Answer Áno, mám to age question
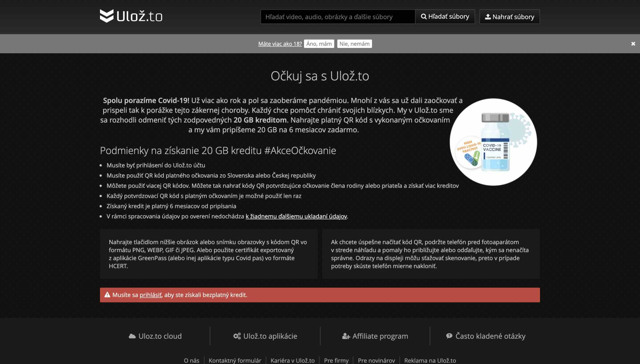 click(319, 44)
